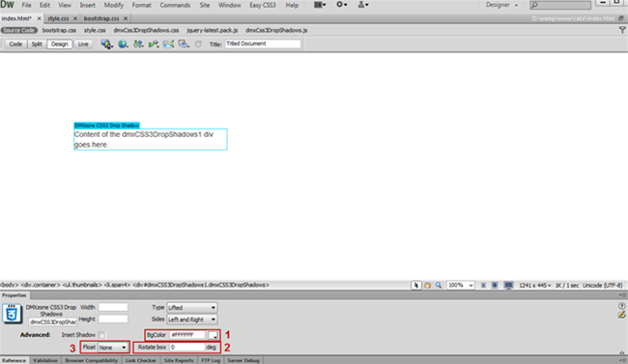
Task: Expand the Float dropdown set to None
Action: click(112, 348)
